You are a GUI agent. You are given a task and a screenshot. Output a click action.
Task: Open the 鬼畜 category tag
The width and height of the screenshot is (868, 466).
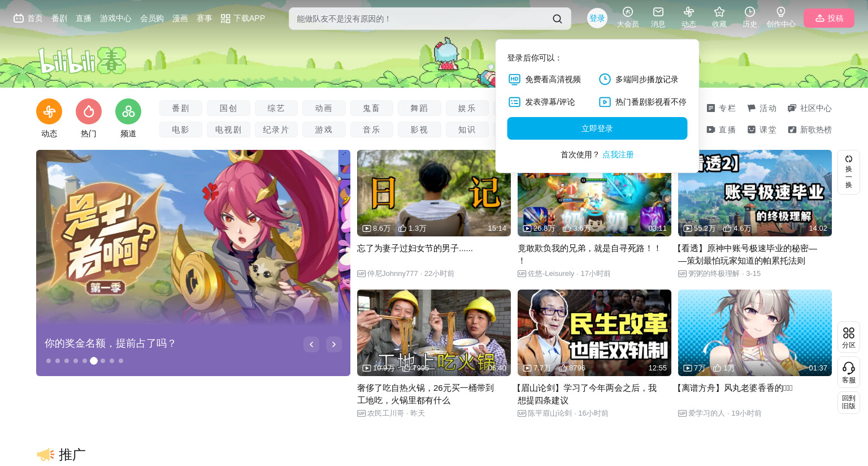372,108
